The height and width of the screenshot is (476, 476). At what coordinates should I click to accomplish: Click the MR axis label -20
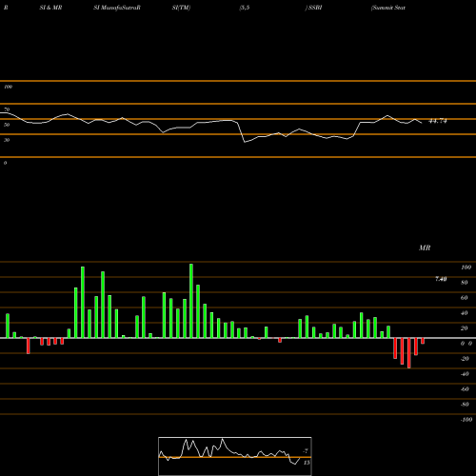coord(465,359)
